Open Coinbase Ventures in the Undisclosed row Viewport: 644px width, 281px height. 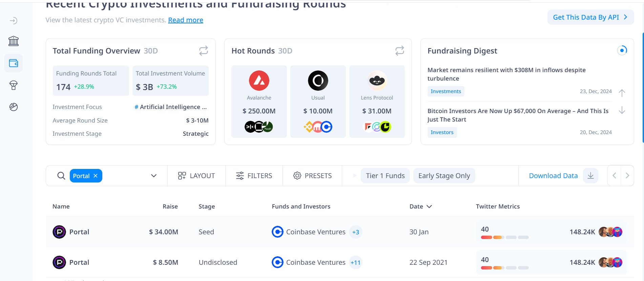[309, 262]
